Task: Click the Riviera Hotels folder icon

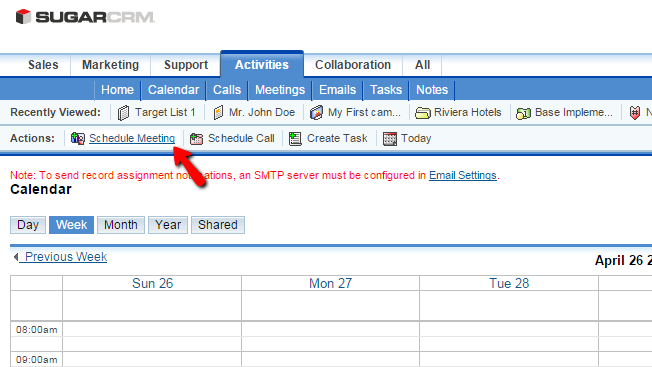Action: click(422, 113)
